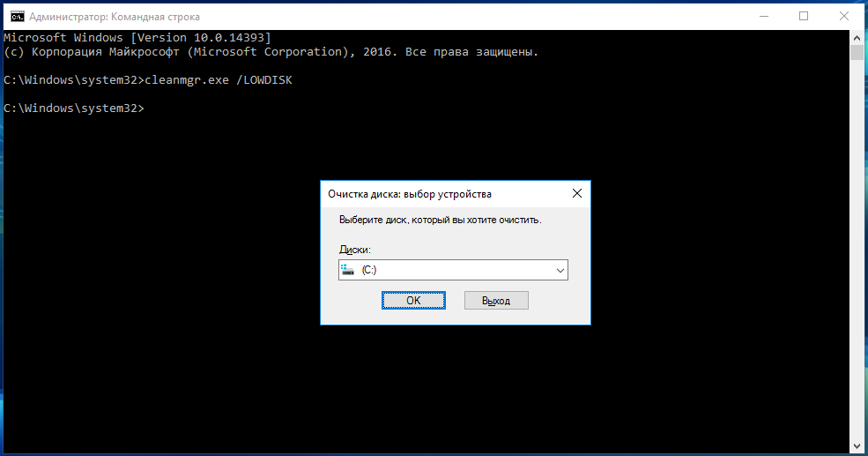This screenshot has height=456, width=868.
Task: Confirm drive selection with OK
Action: pyautogui.click(x=413, y=301)
